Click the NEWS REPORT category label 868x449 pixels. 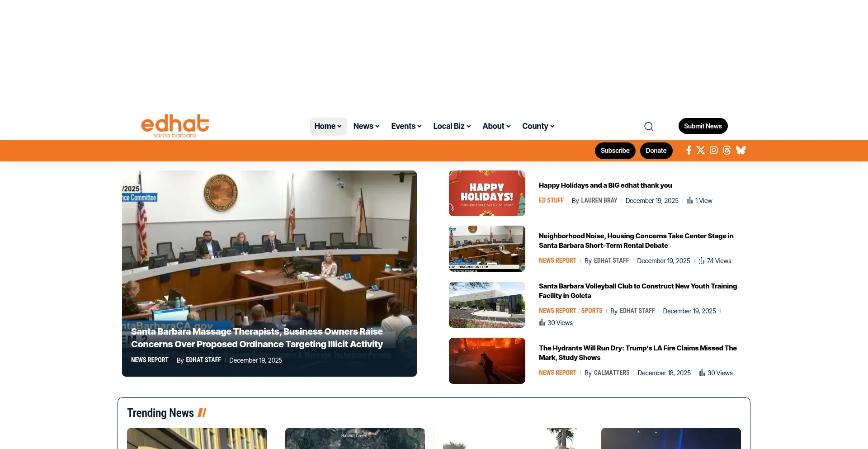pyautogui.click(x=150, y=360)
